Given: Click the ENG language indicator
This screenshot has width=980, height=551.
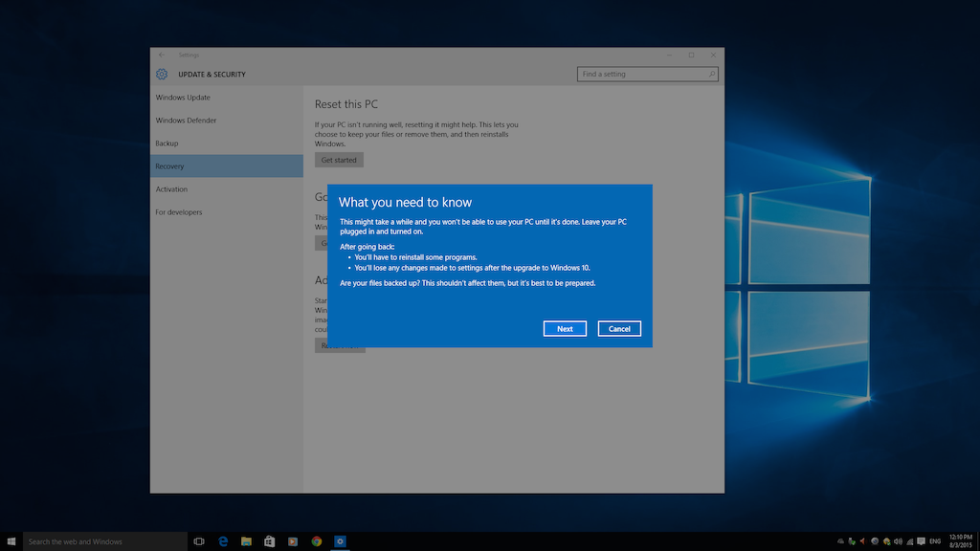Looking at the screenshot, I should 935,541.
